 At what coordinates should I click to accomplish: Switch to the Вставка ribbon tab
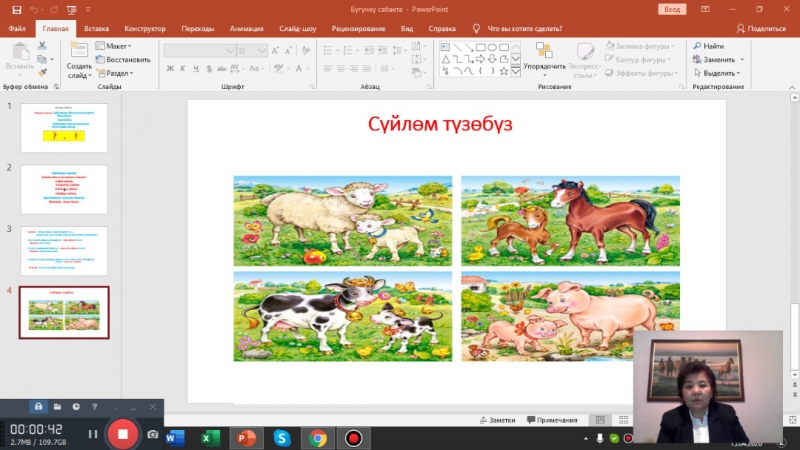pos(97,29)
